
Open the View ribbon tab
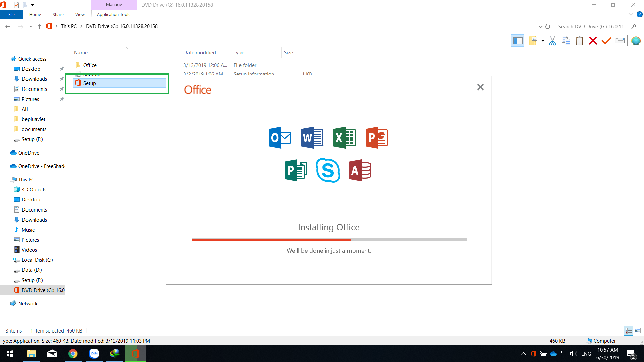[80, 15]
